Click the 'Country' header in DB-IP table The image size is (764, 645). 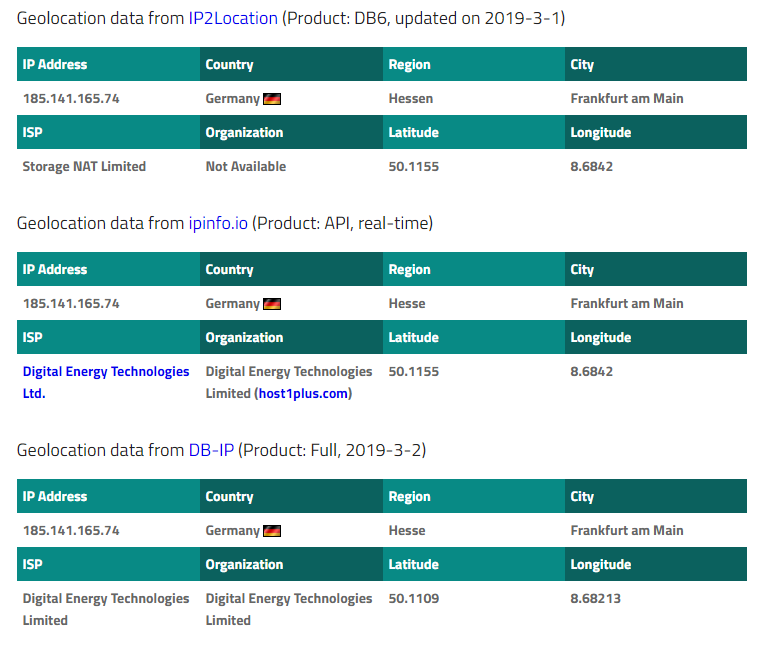tap(229, 497)
